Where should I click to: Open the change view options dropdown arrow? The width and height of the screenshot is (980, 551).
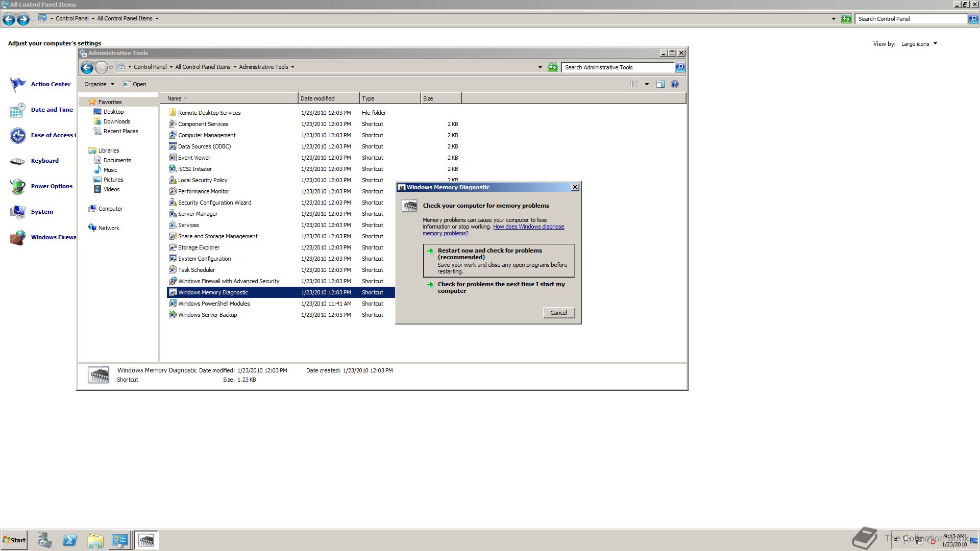pos(647,84)
